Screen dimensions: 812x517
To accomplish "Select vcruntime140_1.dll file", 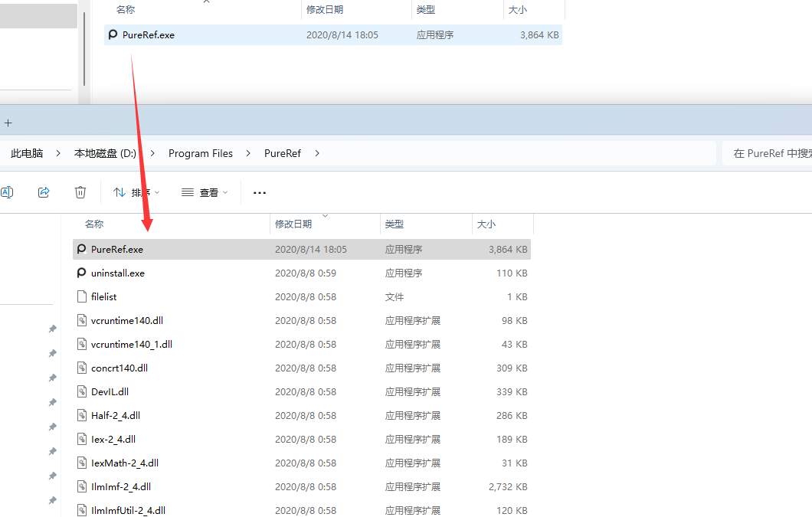I will point(302,345).
